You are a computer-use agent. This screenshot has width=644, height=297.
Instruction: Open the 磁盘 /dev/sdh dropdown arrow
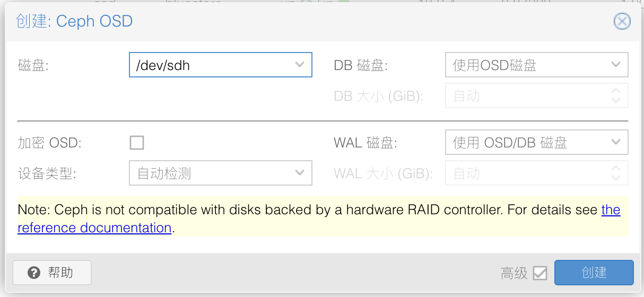(x=300, y=65)
